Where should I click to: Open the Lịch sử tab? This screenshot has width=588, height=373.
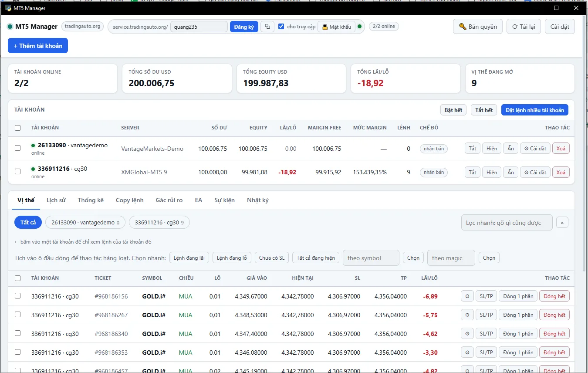coord(56,200)
